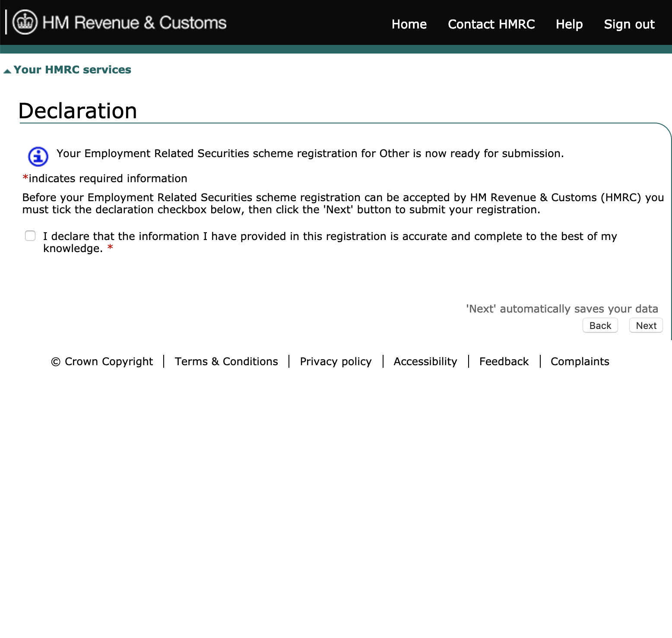Image resolution: width=672 pixels, height=638 pixels.
Task: Click the blue information icon
Action: tap(38, 156)
